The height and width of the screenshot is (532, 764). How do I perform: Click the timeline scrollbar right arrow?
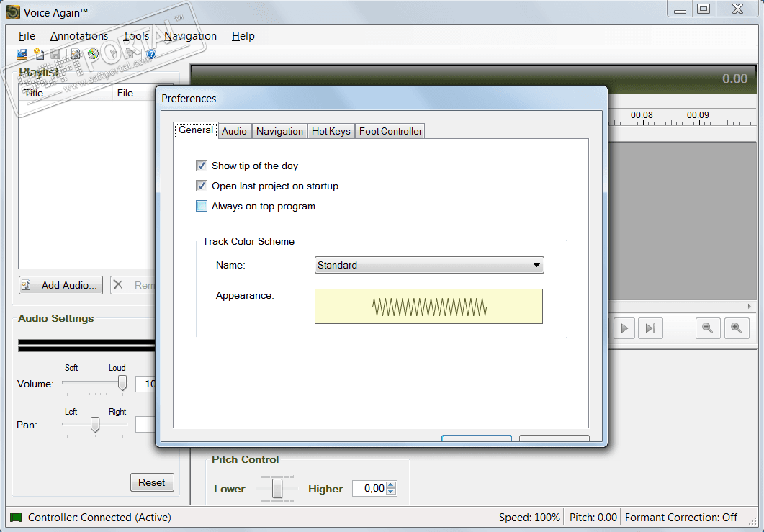click(x=750, y=306)
